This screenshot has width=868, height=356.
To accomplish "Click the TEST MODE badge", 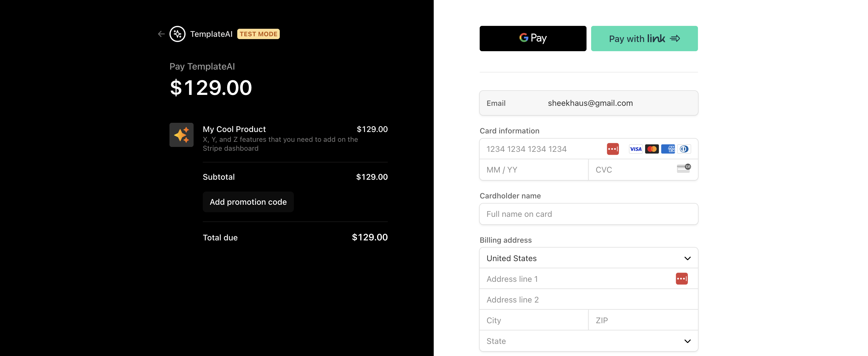I will click(258, 34).
